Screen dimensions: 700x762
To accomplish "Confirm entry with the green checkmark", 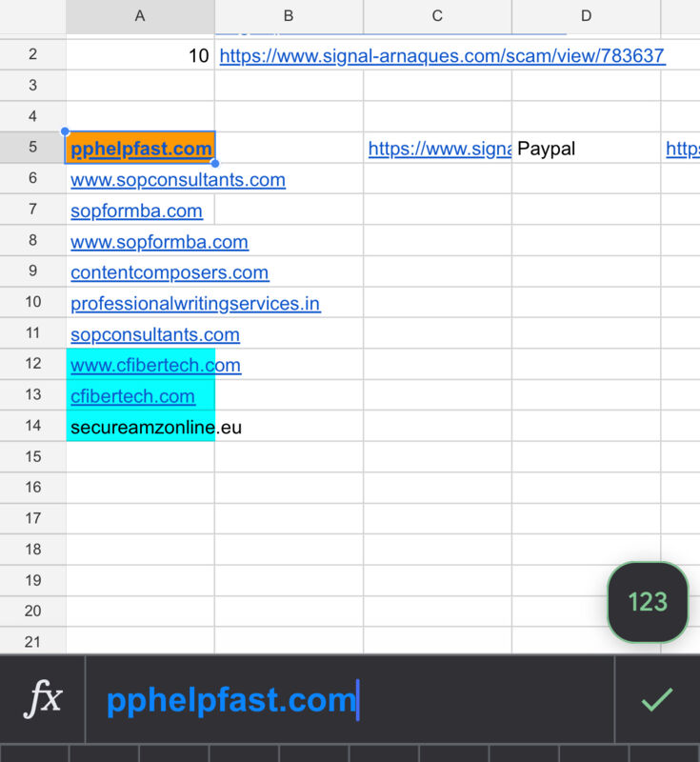I will 657,699.
